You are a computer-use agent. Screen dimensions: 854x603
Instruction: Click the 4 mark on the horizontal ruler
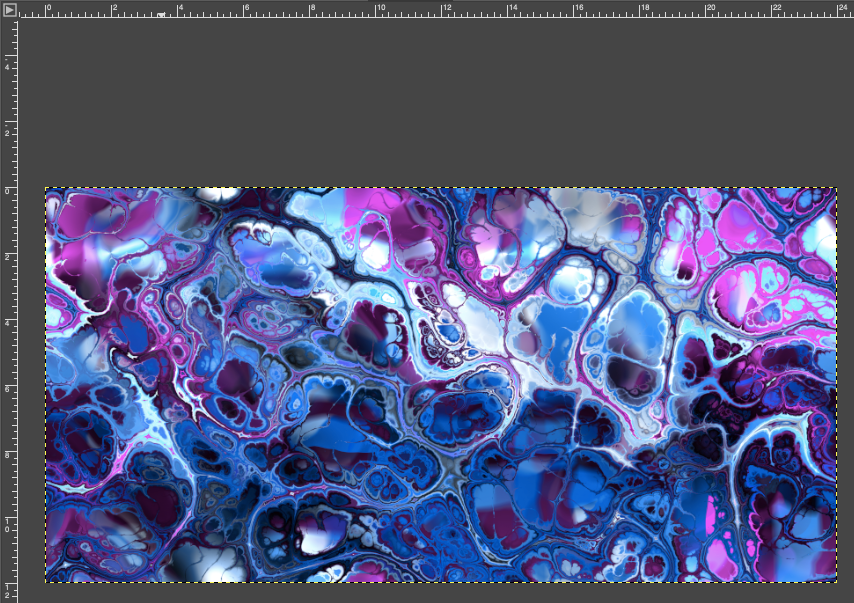pos(178,10)
